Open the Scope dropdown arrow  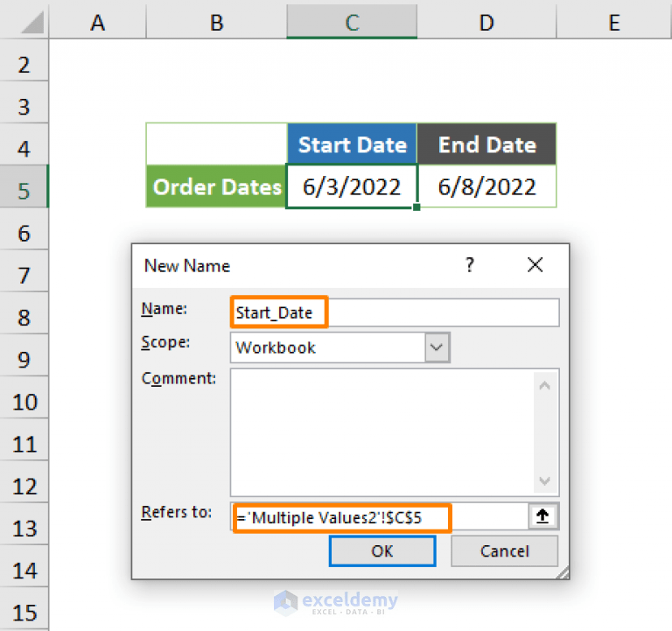pyautogui.click(x=437, y=347)
